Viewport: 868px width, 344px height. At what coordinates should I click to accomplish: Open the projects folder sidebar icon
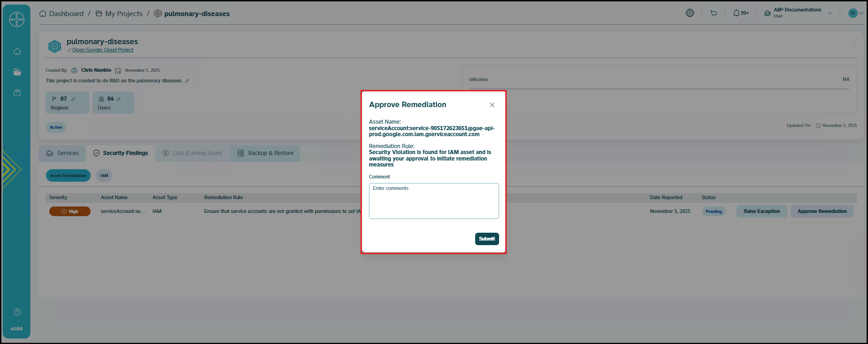coord(17,72)
